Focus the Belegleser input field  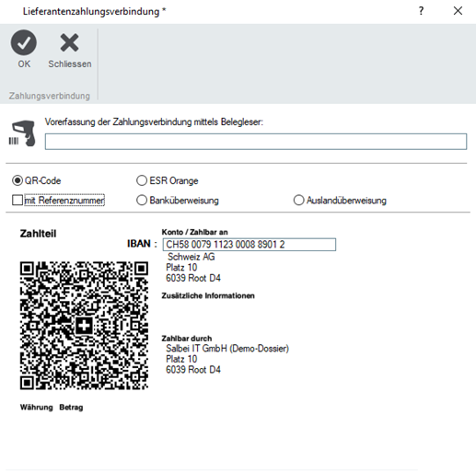pos(256,142)
